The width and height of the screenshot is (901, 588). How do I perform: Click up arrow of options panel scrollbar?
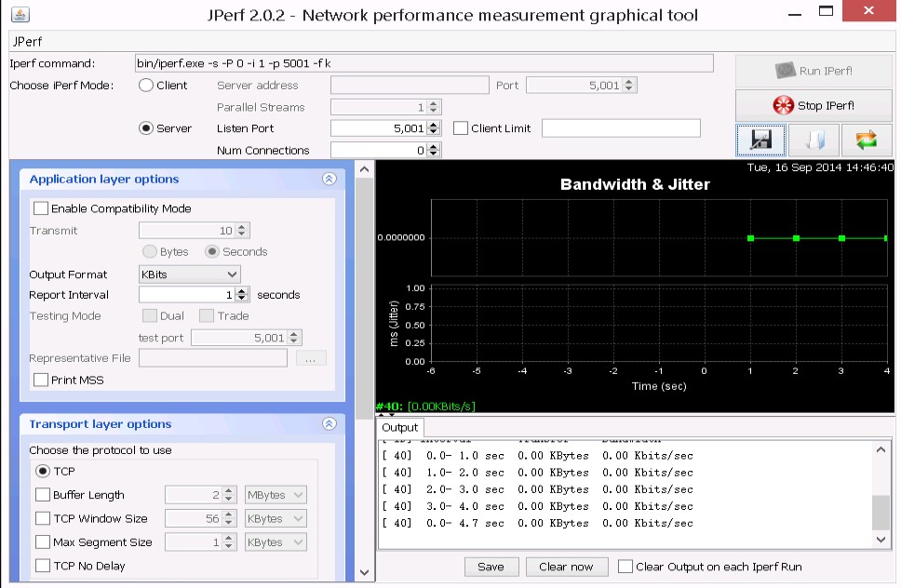364,169
